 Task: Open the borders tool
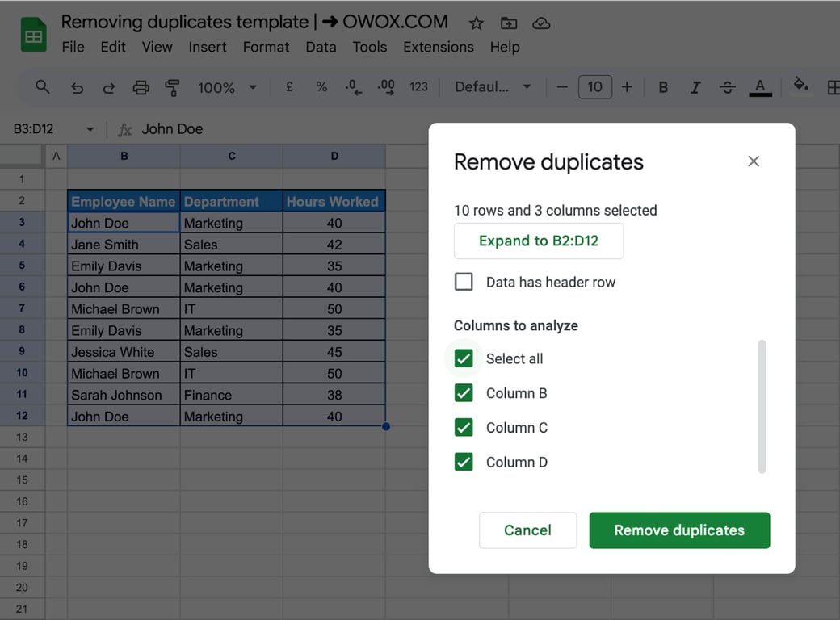tap(833, 87)
